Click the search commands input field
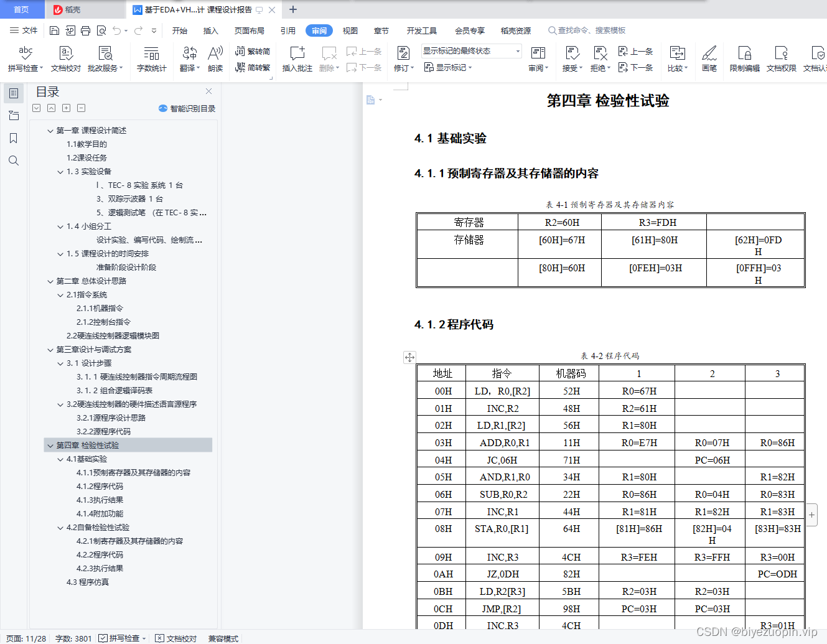Viewport: 827px width, 644px height. click(x=587, y=30)
